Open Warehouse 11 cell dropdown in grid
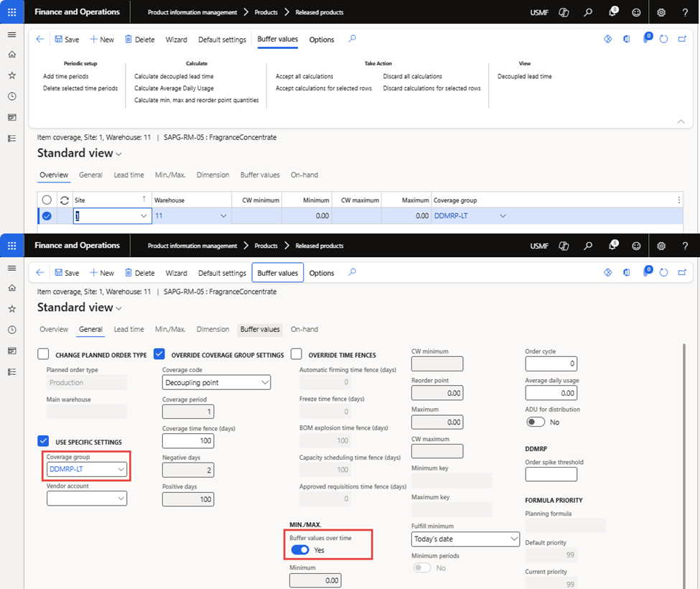 223,215
